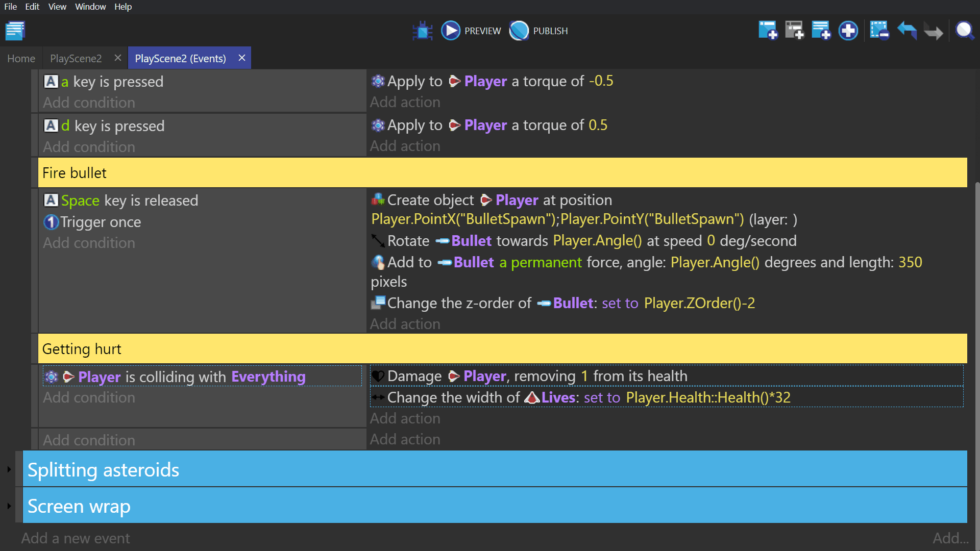Delete selected events icon
The height and width of the screenshot is (551, 980).
coord(879,31)
